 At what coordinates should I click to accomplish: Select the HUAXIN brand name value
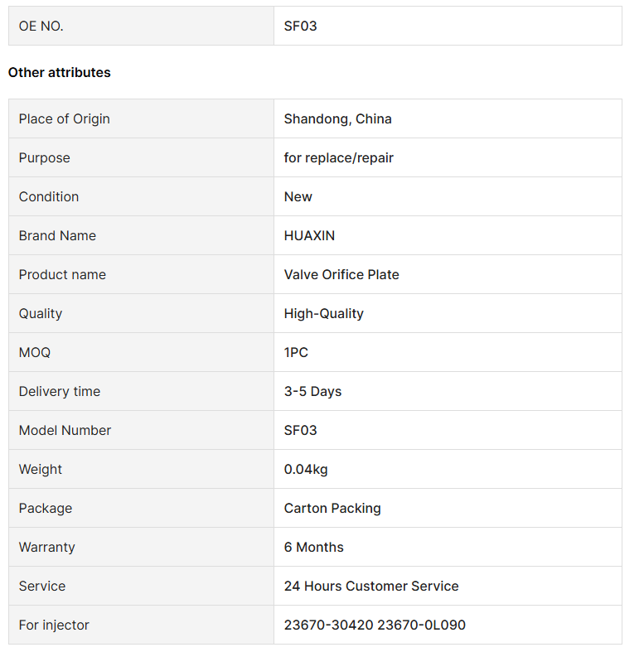tap(309, 236)
